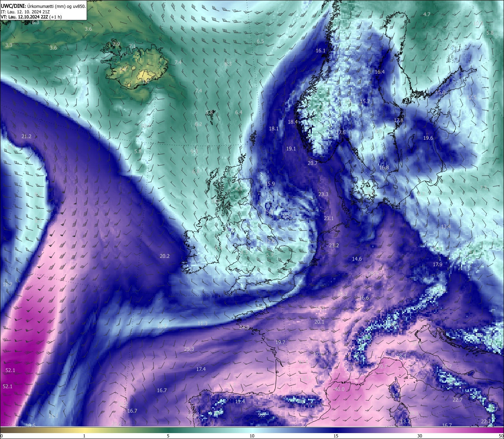The height and width of the screenshot is (439, 504).
Task: Select the 25.3 value in Biscay
Action: 189,349
